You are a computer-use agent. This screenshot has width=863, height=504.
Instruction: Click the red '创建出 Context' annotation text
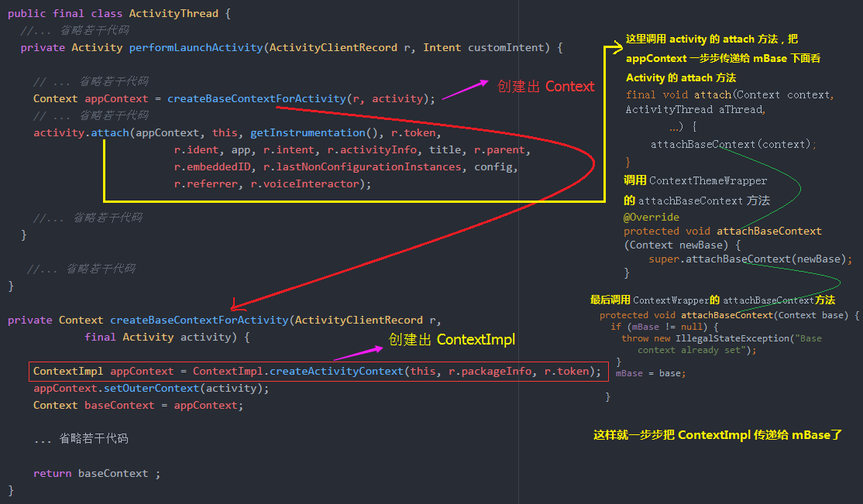545,87
